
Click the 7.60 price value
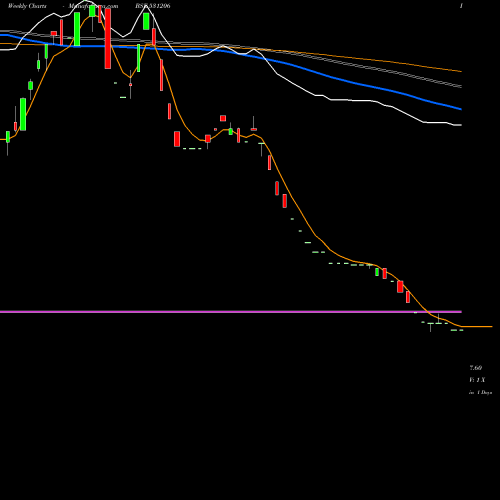coord(475,368)
